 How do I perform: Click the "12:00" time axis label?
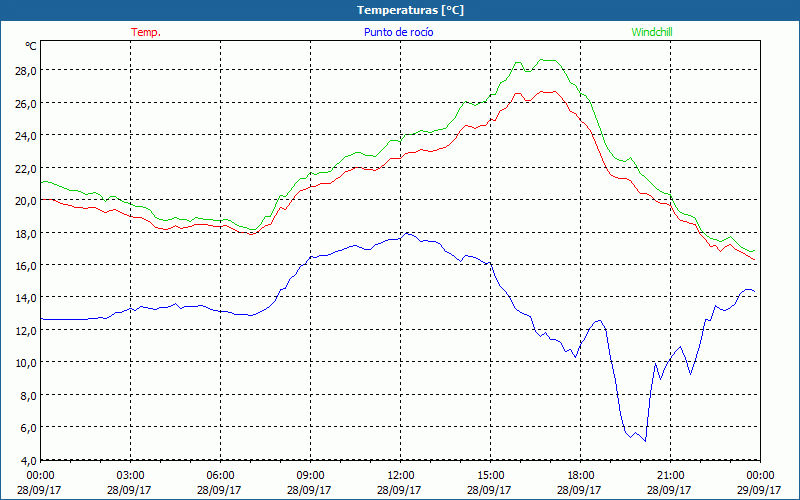pos(400,475)
